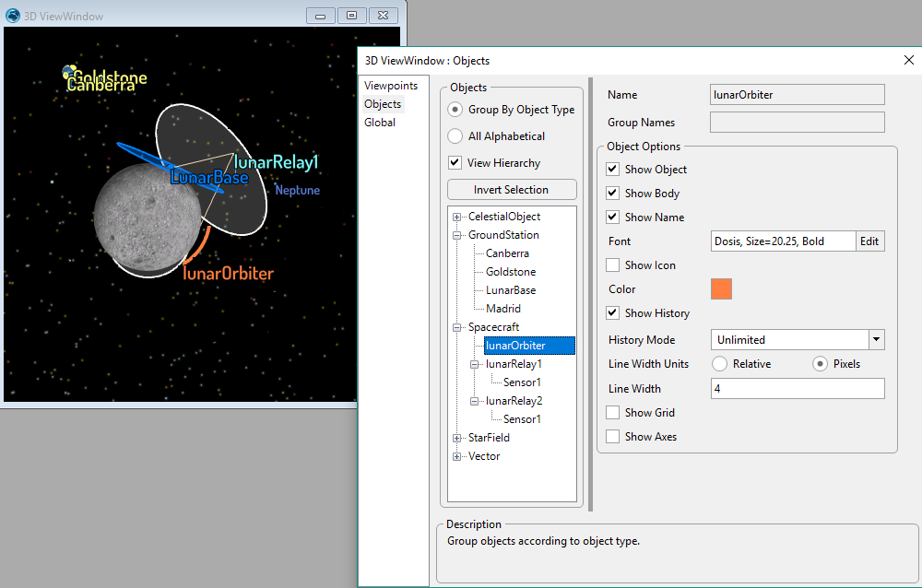
Task: Uncheck Show Body option
Action: point(613,193)
